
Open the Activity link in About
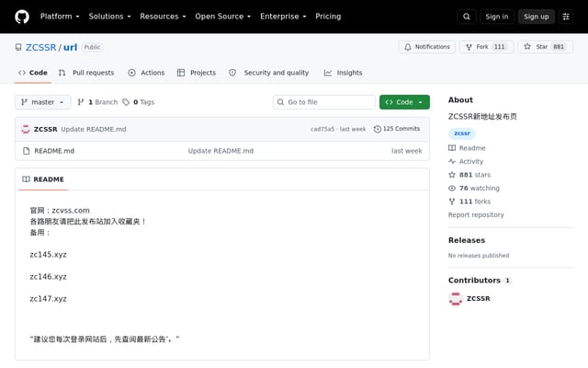click(466, 162)
